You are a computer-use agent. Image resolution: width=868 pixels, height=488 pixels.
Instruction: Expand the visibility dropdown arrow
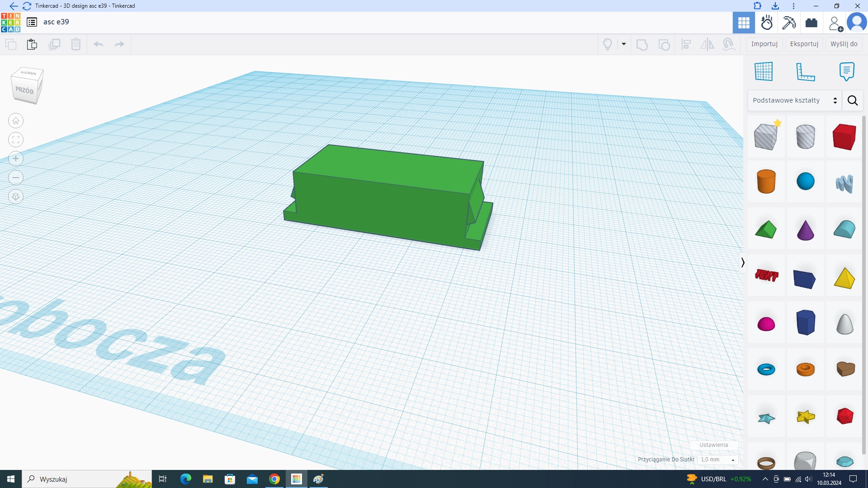click(624, 44)
